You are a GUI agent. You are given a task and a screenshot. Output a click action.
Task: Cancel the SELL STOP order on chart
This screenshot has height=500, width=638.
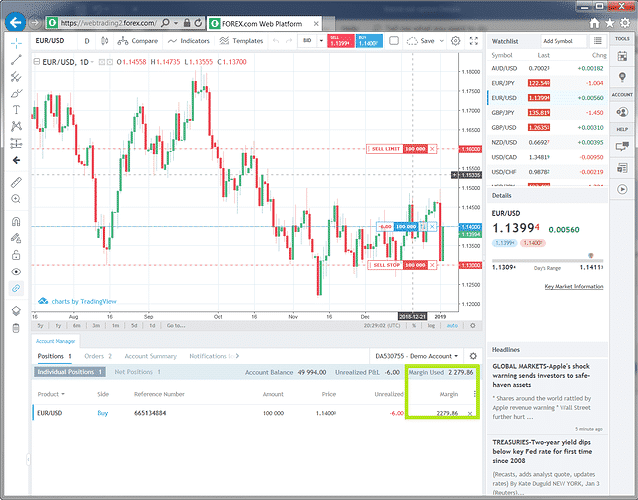[x=432, y=265]
